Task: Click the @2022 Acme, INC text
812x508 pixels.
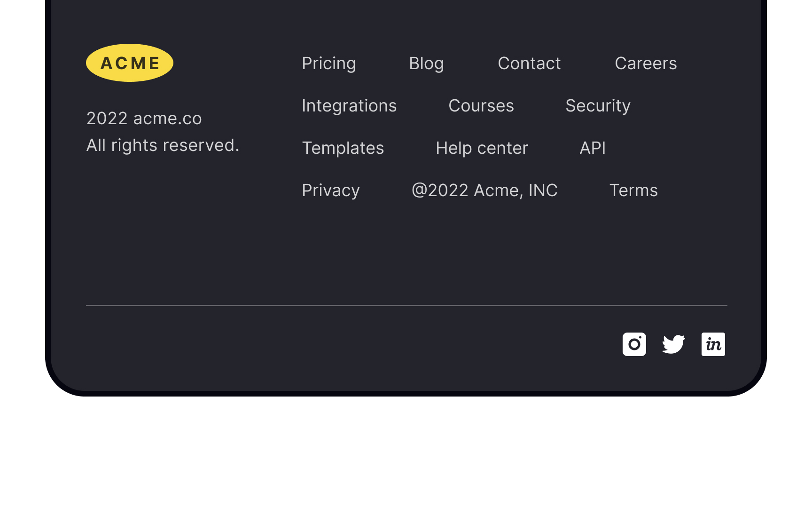Action: pyautogui.click(x=484, y=190)
